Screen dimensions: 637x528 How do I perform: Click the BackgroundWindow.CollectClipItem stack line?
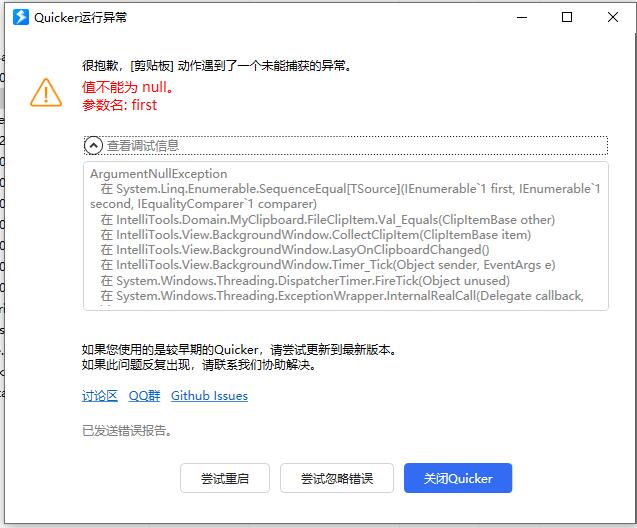pos(316,235)
